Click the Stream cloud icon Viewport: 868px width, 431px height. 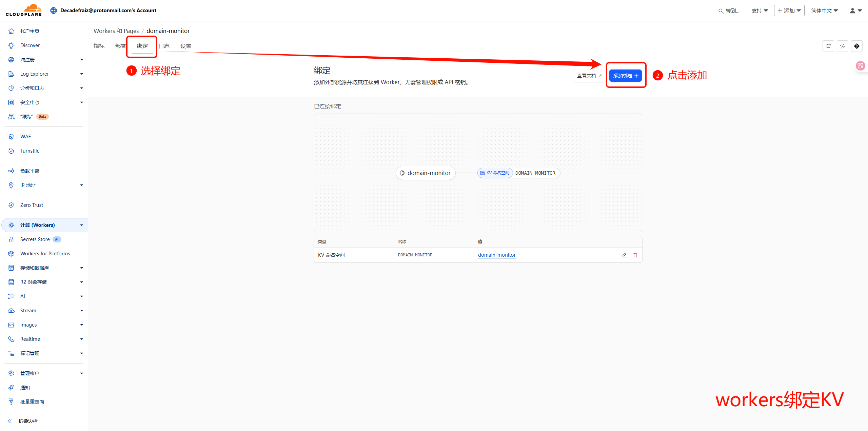11,311
